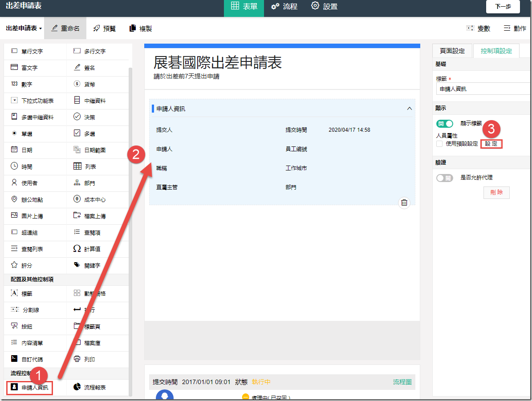Select the 查閱項 lookup item control
Viewport: 532px width, 401px height.
tap(97, 232)
